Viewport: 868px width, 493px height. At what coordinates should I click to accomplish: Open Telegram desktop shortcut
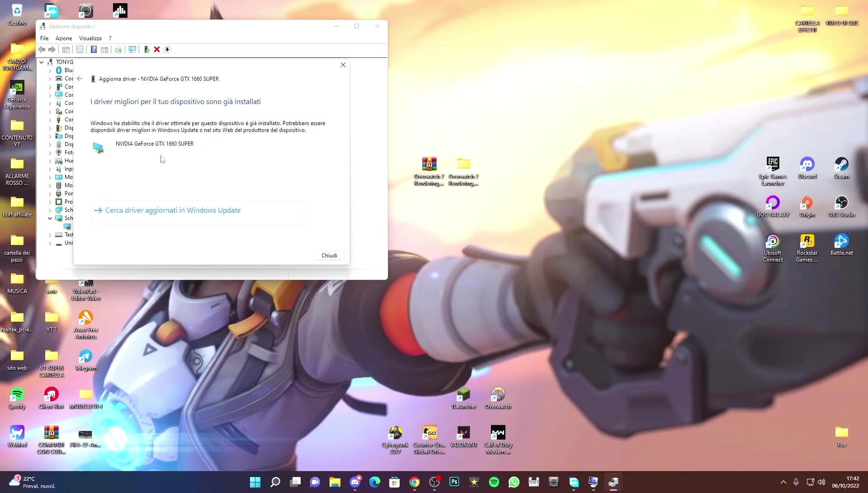(x=86, y=360)
